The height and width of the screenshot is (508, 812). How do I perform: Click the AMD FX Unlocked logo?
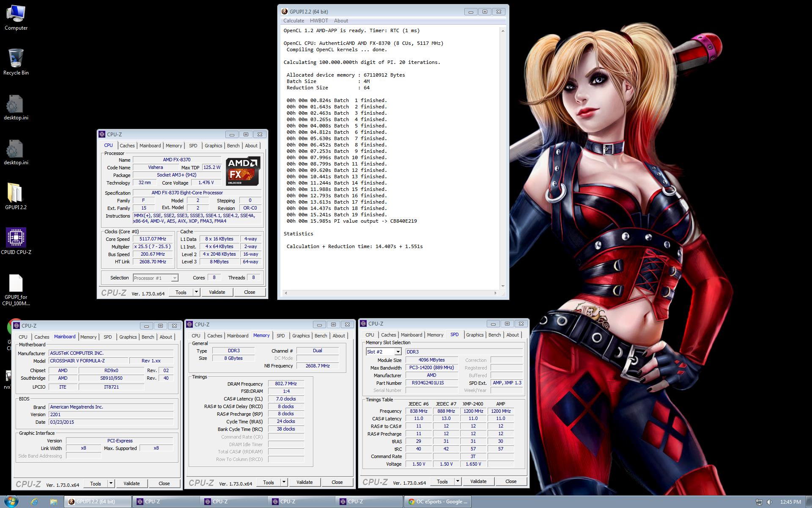click(243, 171)
